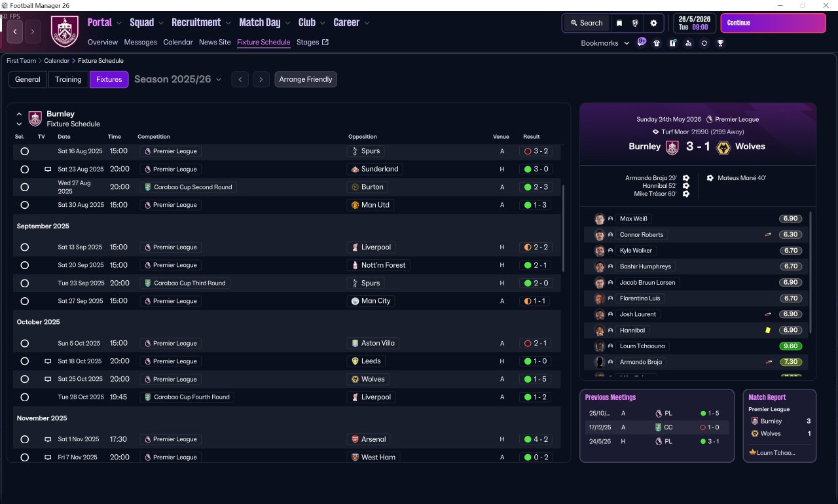Open the Match Day menu dropdown arrow
This screenshot has height=504, width=838.
287,23
